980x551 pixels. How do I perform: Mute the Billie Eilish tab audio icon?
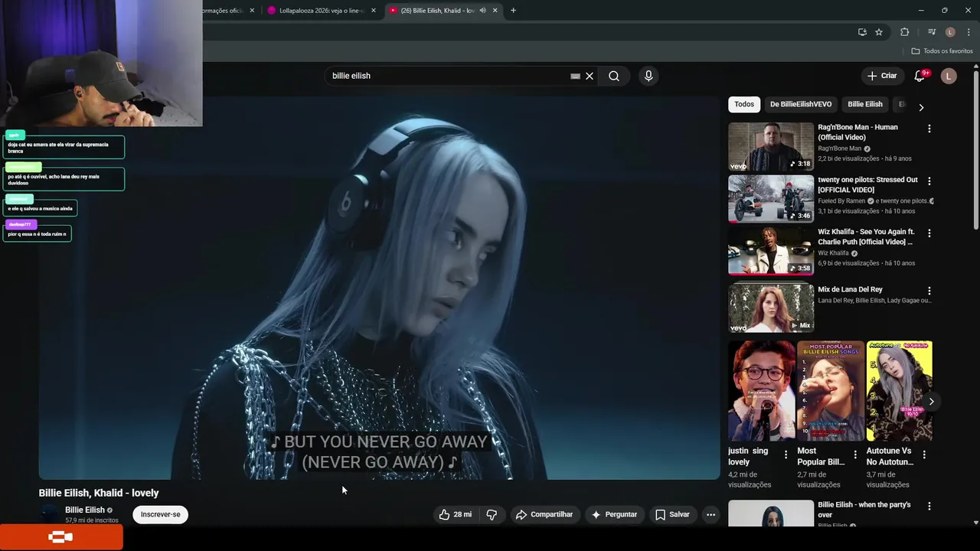[x=482, y=11]
